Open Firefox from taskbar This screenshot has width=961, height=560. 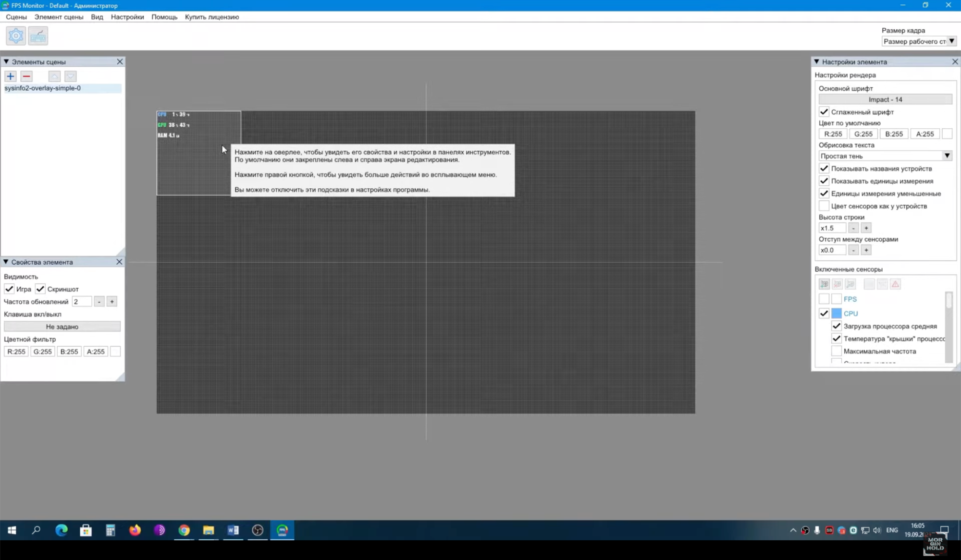point(135,530)
